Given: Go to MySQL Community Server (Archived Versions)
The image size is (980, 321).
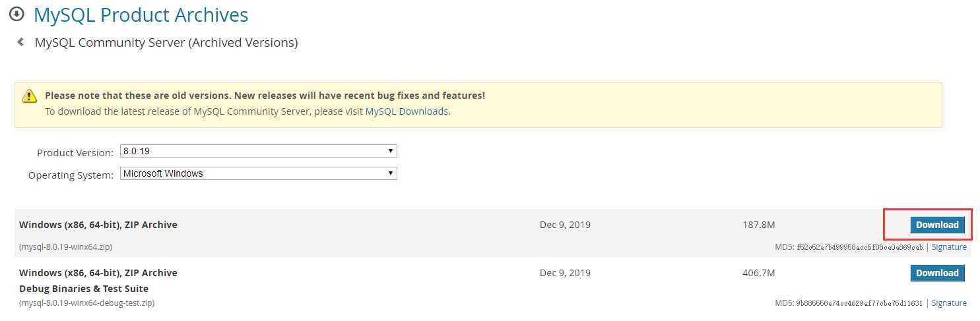Looking at the screenshot, I should pos(166,43).
